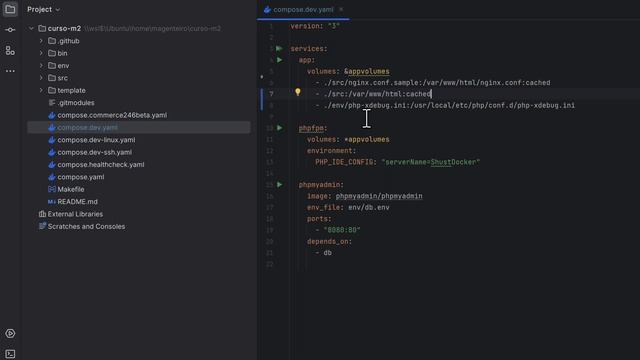The width and height of the screenshot is (640, 360).
Task: Click the run gutter icon beside phpmyadmin
Action: [x=280, y=184]
